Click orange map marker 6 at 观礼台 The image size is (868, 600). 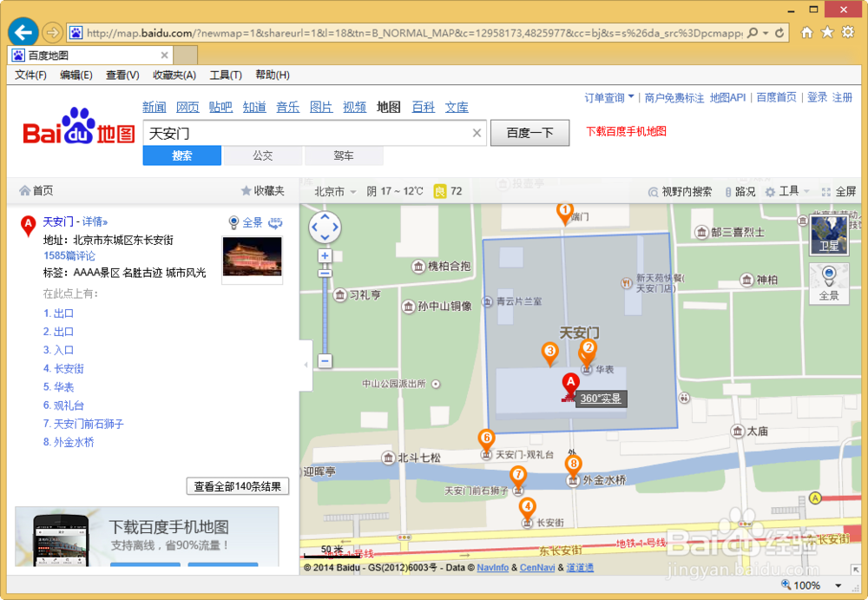(x=487, y=441)
